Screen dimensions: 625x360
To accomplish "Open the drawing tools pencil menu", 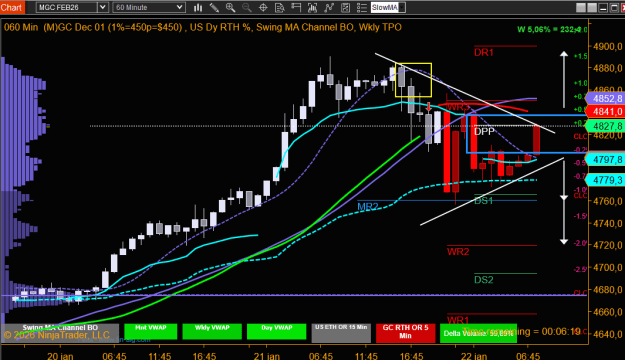I will (x=214, y=7).
